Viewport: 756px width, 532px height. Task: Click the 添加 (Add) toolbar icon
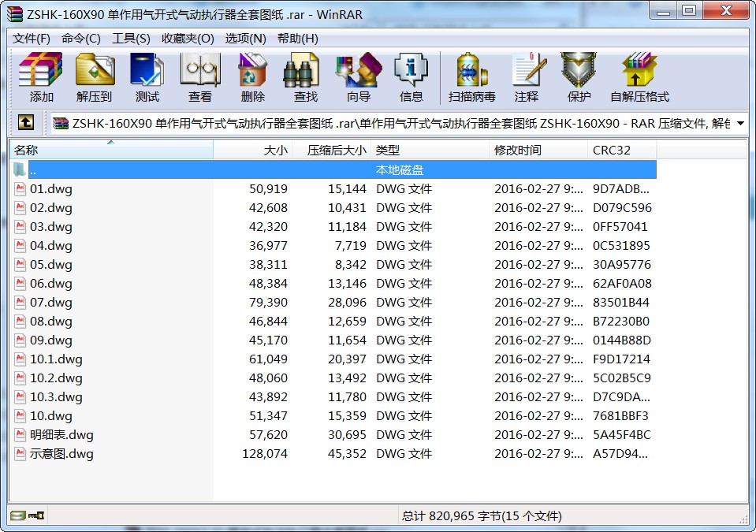(x=41, y=77)
